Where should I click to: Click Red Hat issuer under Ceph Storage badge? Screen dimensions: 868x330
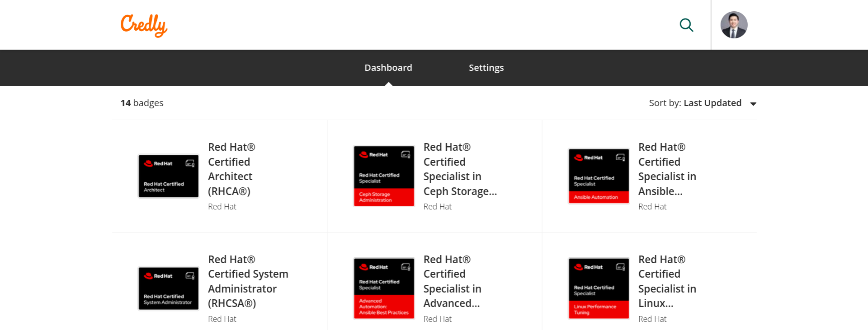click(x=437, y=207)
